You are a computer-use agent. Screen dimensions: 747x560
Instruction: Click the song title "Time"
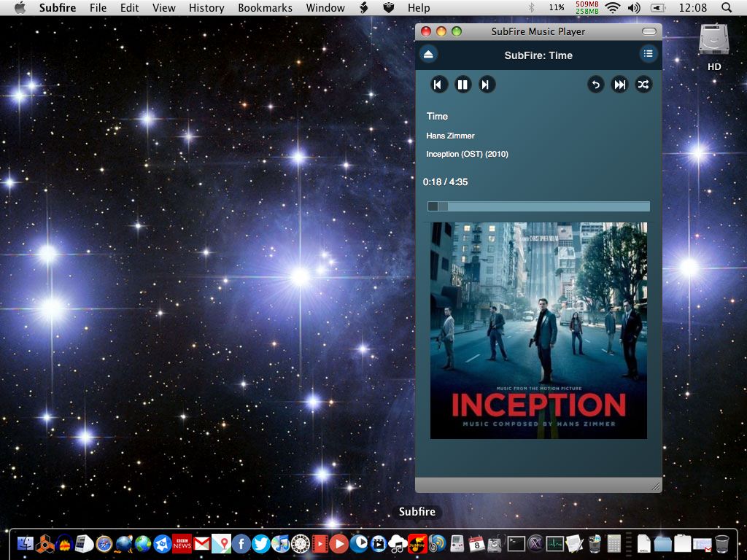(x=437, y=116)
